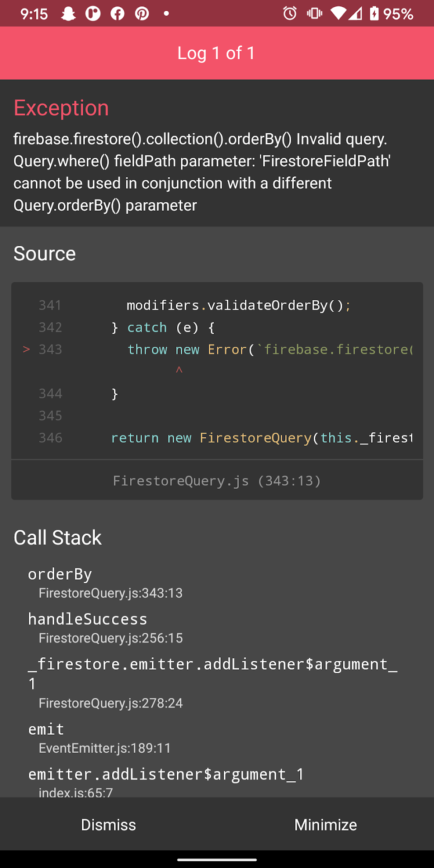Tap the navigation home bar indicator
The width and height of the screenshot is (434, 868).
217,859
